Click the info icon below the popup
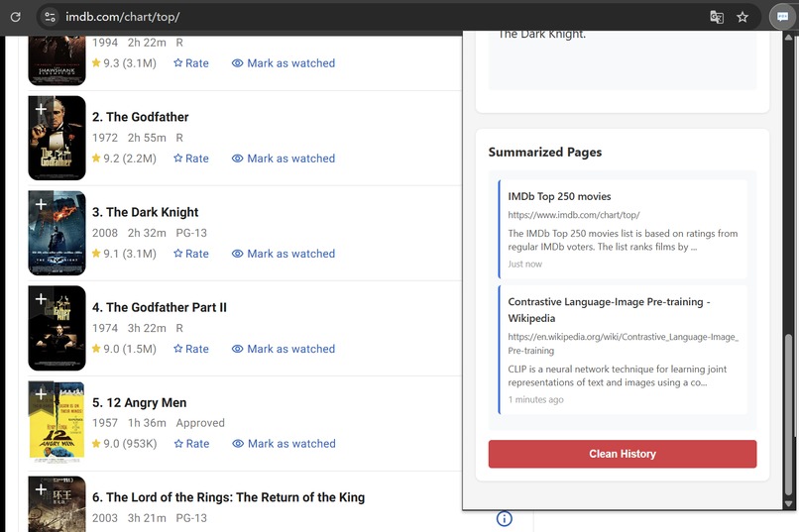 [504, 519]
